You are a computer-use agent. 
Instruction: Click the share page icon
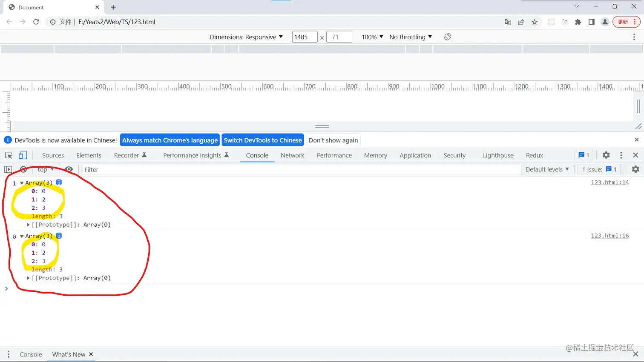(521, 22)
